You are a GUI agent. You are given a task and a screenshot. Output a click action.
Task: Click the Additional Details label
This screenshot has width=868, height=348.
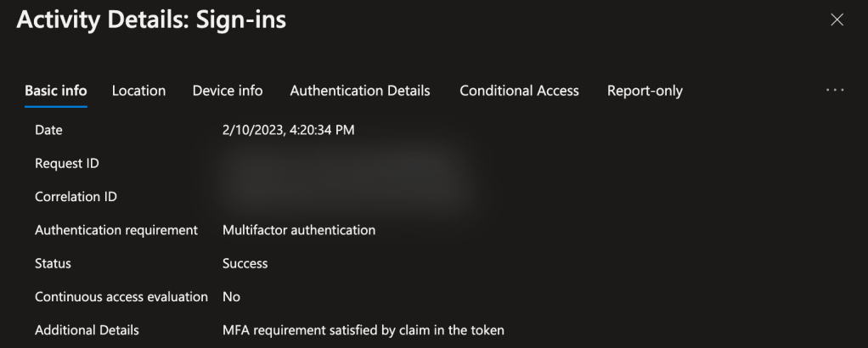[87, 330]
